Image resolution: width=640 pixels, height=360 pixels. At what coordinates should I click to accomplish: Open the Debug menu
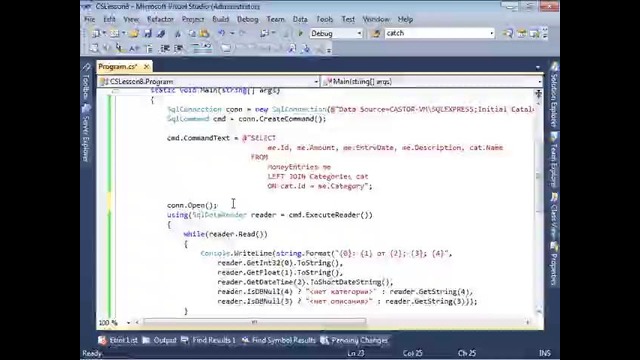tap(247, 19)
